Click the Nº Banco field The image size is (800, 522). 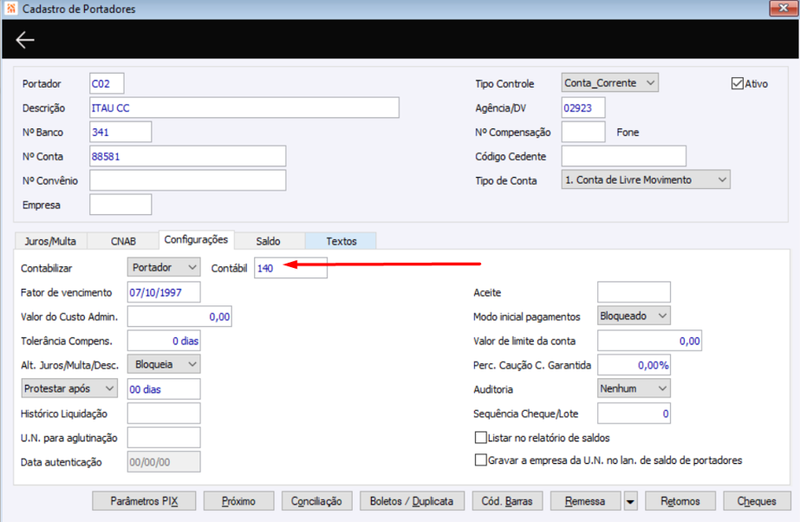[x=120, y=132]
